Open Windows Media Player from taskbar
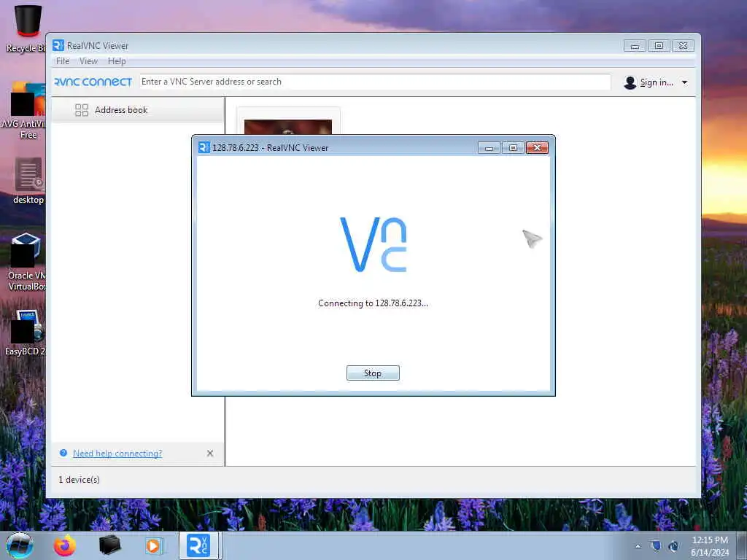Screen dimensions: 747x560 click(x=154, y=545)
